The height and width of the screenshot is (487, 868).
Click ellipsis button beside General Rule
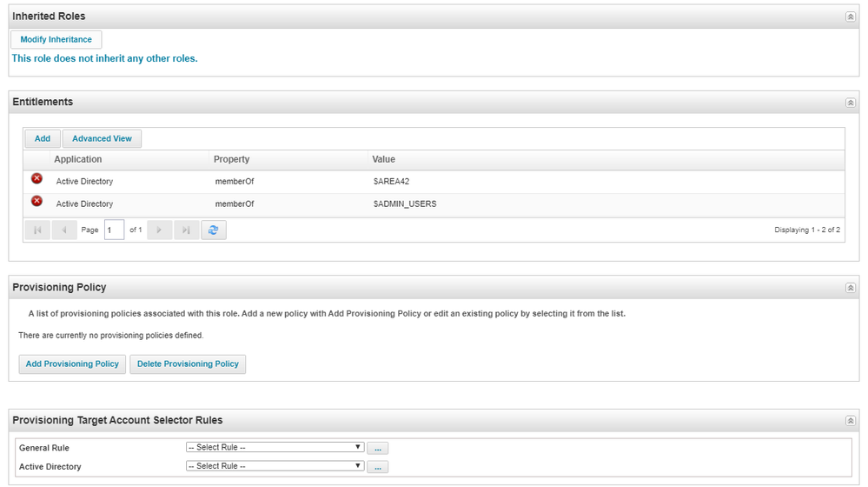tap(377, 448)
